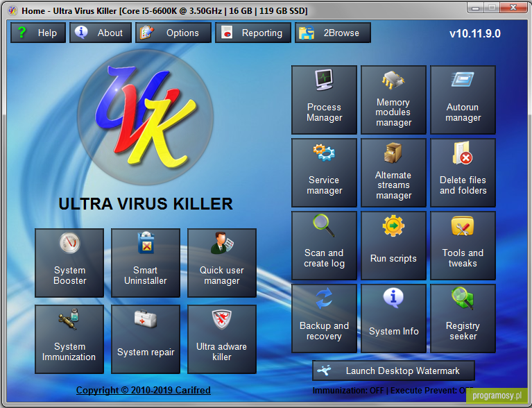The image size is (532, 408).
Task: Click the 'System repair' label text
Action: tap(146, 352)
